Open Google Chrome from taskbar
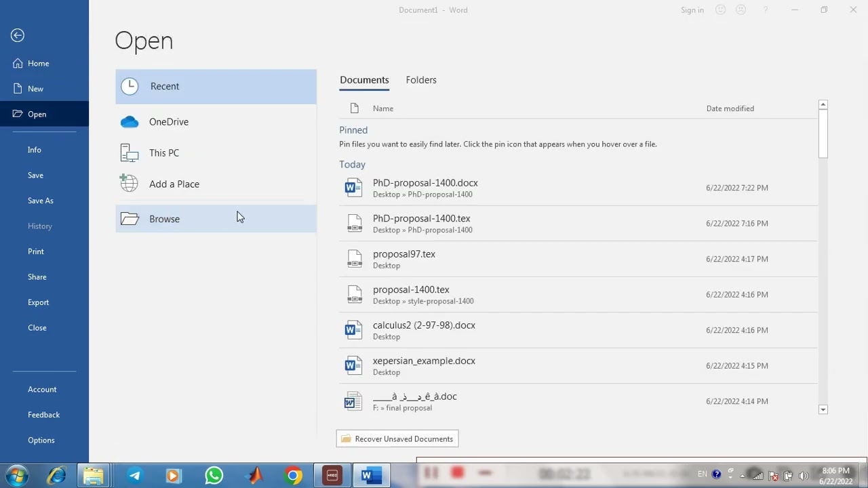Screen dimensions: 868x488 293,476
